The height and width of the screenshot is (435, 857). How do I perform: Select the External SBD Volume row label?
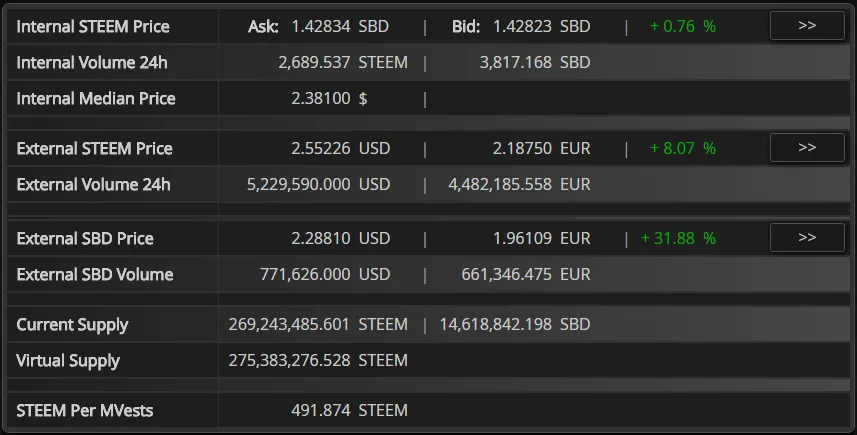click(95, 275)
